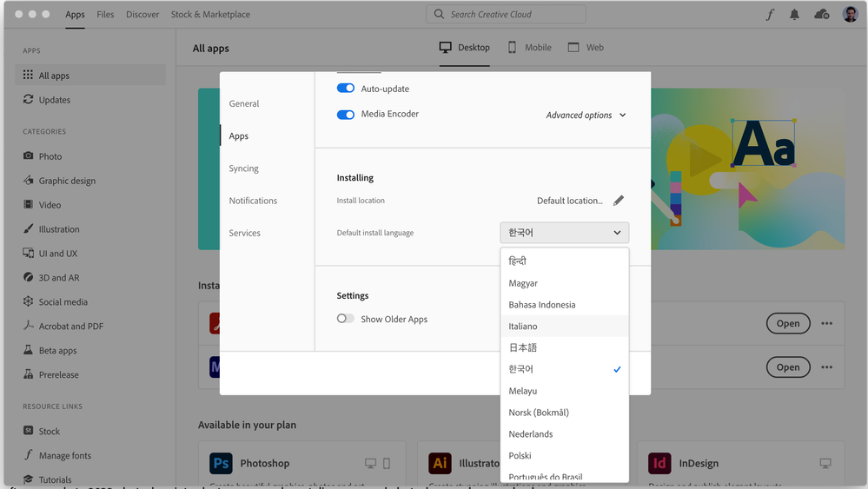Open Notifications preferences section
The height and width of the screenshot is (489, 868).
tap(253, 201)
